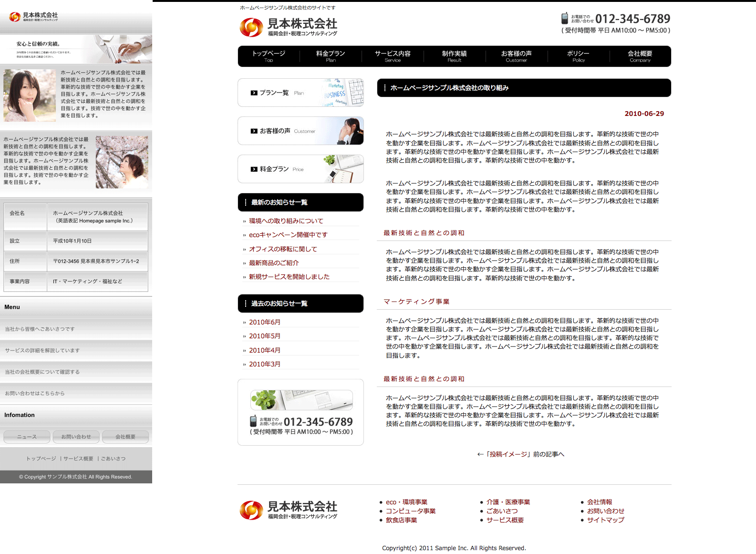The image size is (756, 554).
Task: Click the ecoキャンペーン開催中です news link
Action: pyautogui.click(x=288, y=235)
